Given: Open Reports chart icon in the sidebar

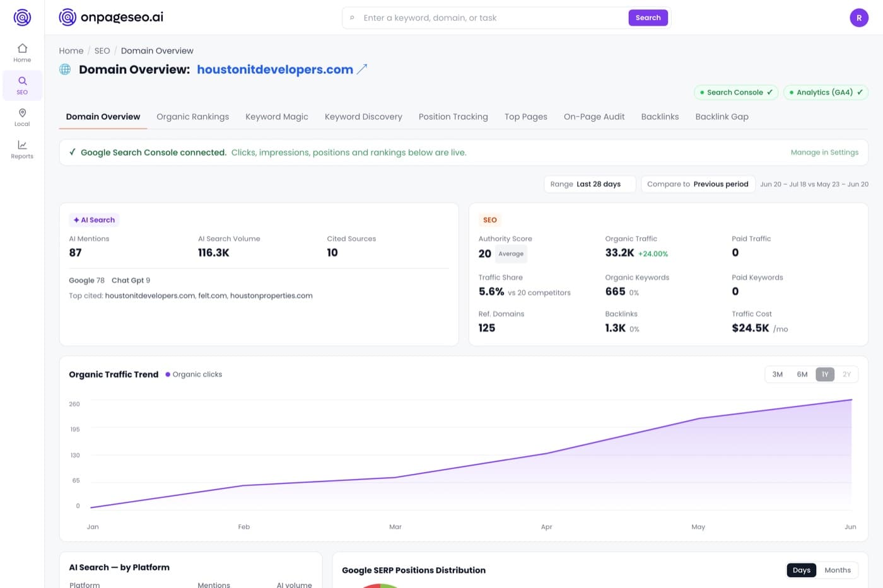Looking at the screenshot, I should coord(22,149).
